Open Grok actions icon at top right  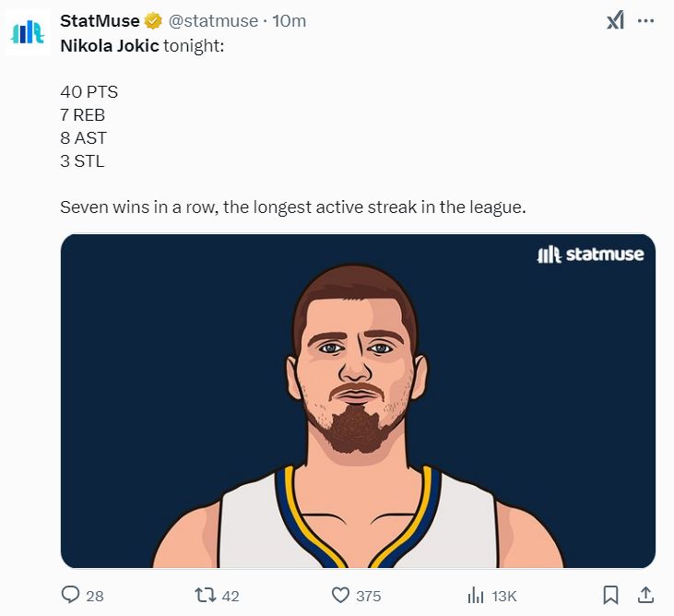point(615,21)
